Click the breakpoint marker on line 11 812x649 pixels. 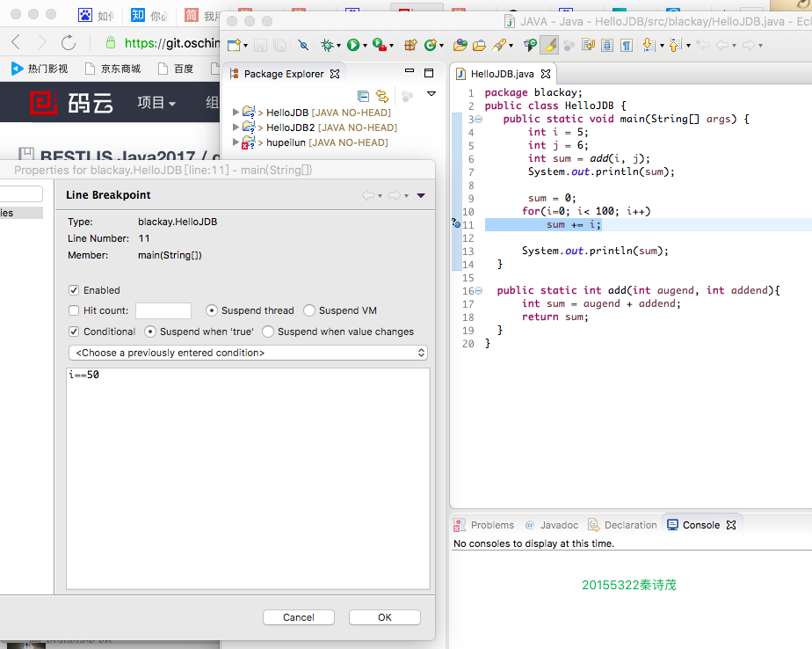tap(456, 224)
